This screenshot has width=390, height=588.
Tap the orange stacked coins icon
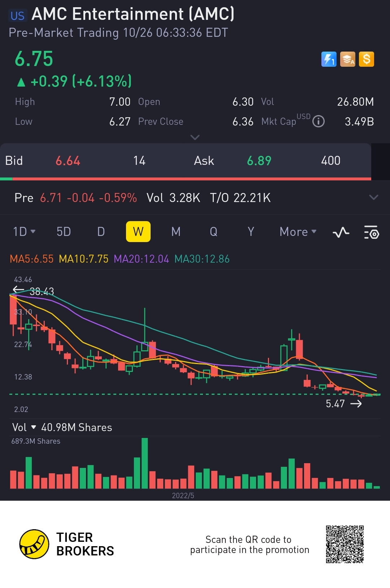[x=348, y=59]
